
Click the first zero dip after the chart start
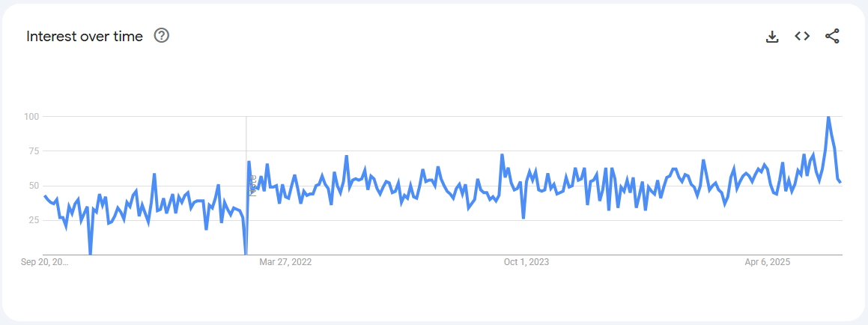click(x=91, y=254)
